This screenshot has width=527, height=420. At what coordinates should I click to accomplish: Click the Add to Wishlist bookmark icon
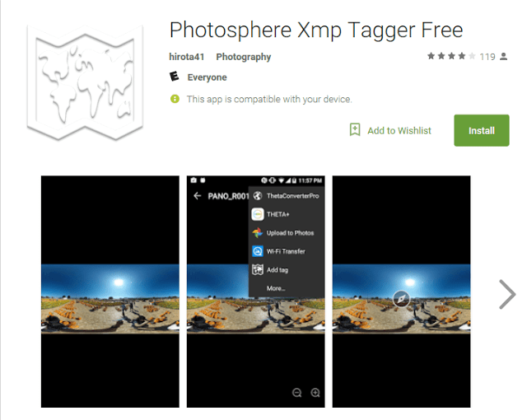[x=355, y=129]
